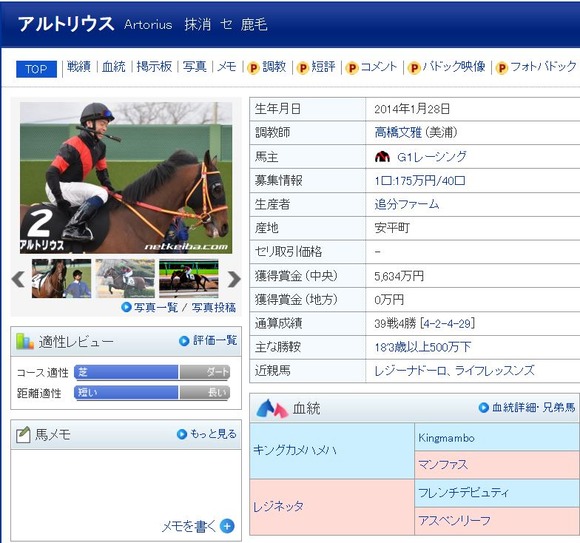Open マンファス pedigree link

[443, 464]
